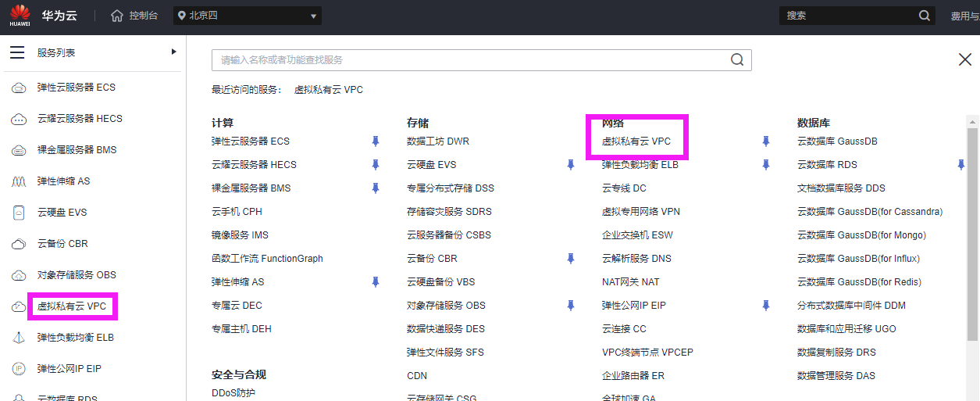Image resolution: width=980 pixels, height=401 pixels.
Task: Unpin 弹性伸缩 AS in 计算 column
Action: (x=376, y=282)
